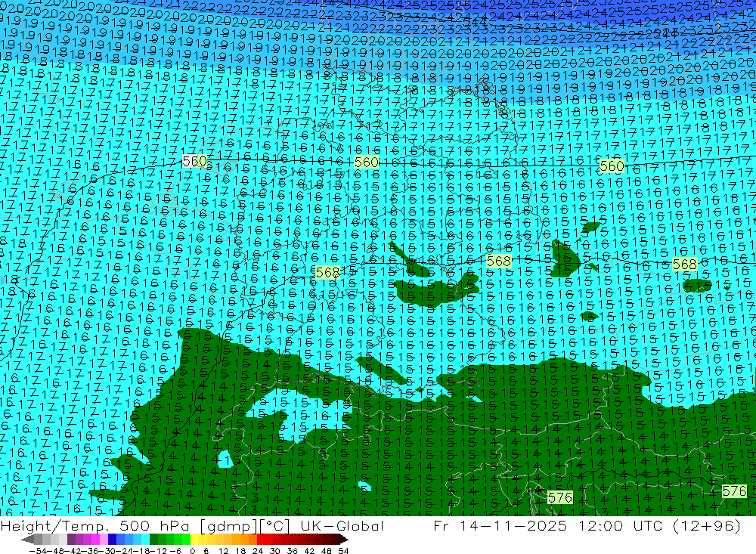756x554 pixels.
Task: Click the magenta legend swatch above -36
Action: (x=95, y=540)
